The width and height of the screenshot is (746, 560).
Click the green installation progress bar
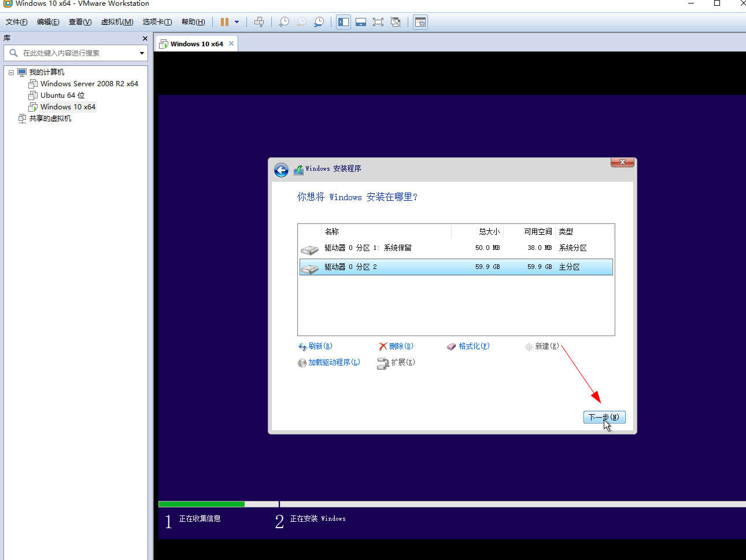(x=201, y=504)
